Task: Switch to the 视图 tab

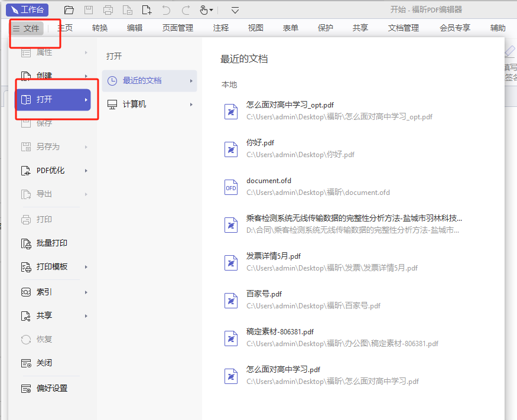Action: 255,28
